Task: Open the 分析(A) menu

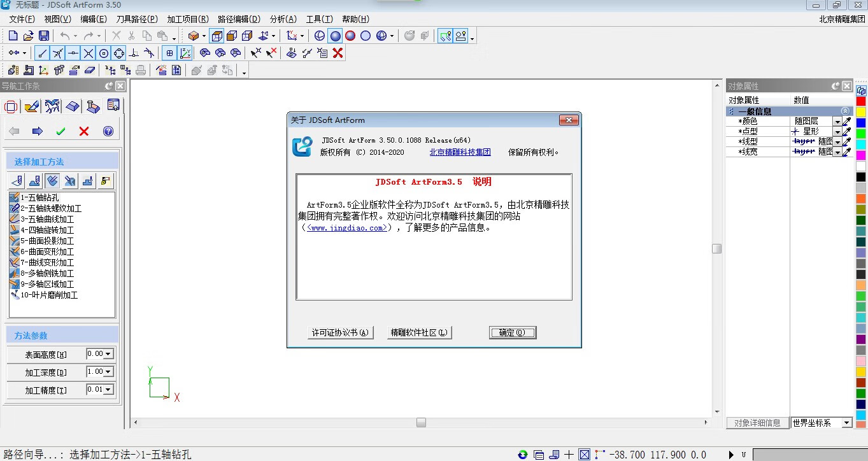Action: click(x=283, y=19)
